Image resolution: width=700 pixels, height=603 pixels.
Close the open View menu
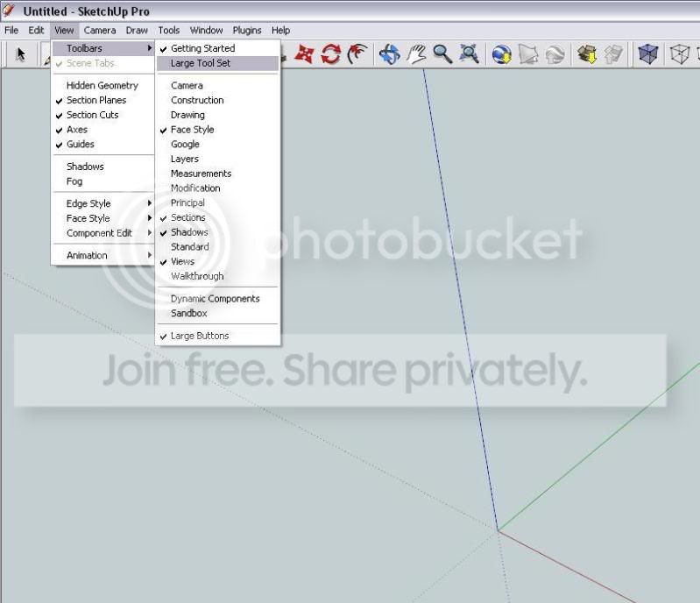pyautogui.click(x=64, y=31)
